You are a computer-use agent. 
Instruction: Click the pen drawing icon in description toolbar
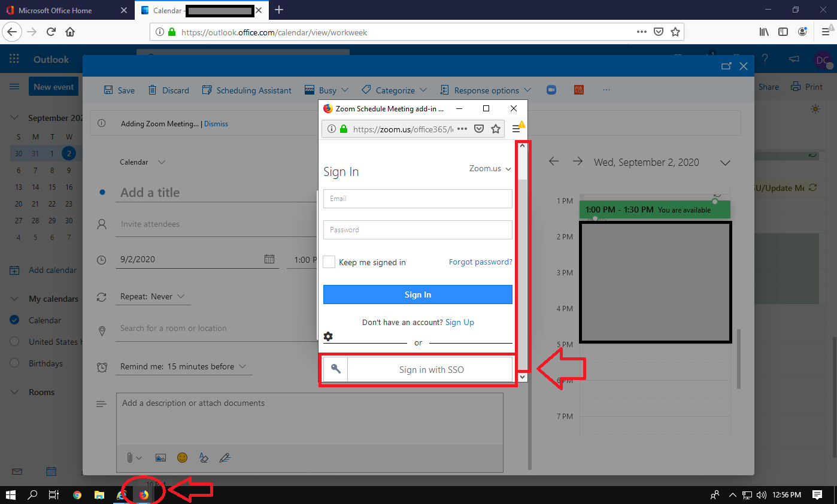[225, 457]
